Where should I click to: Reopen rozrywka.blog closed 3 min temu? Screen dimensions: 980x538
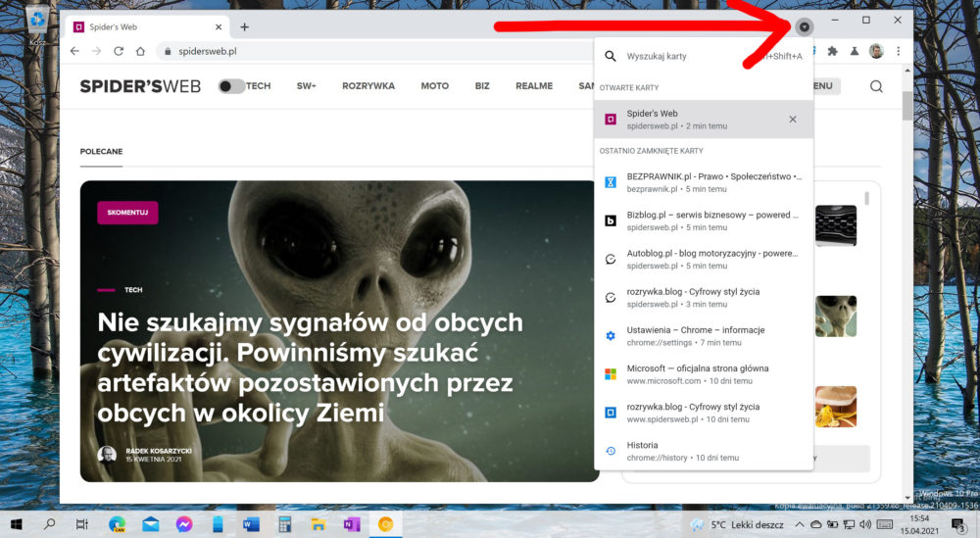(703, 298)
